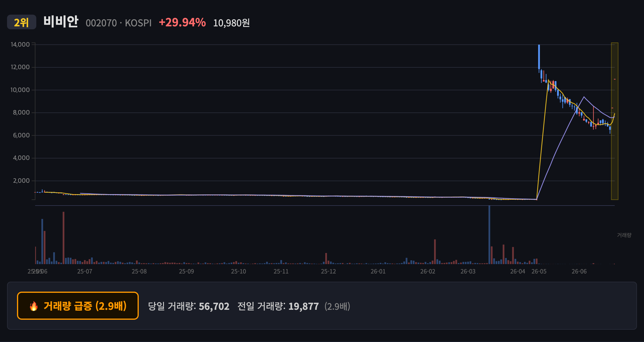The image size is (644, 342).
Task: Click the 거래량 volume axis label
Action: pyautogui.click(x=624, y=235)
